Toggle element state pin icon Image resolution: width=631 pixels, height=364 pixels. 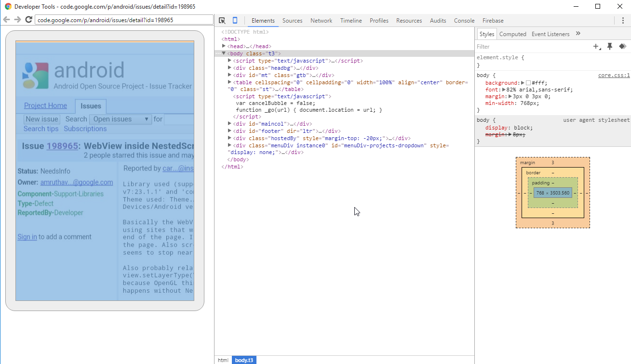click(x=610, y=46)
